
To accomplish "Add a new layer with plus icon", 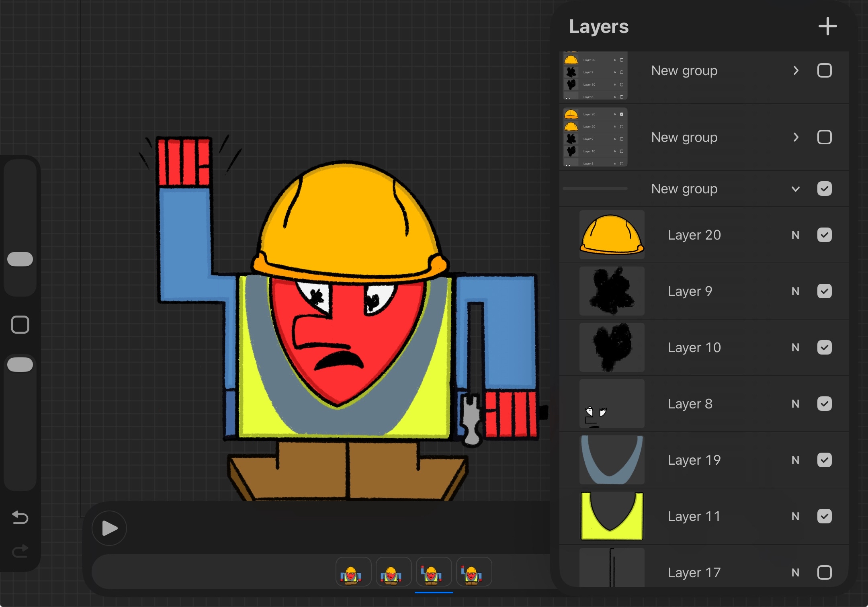I will point(827,27).
